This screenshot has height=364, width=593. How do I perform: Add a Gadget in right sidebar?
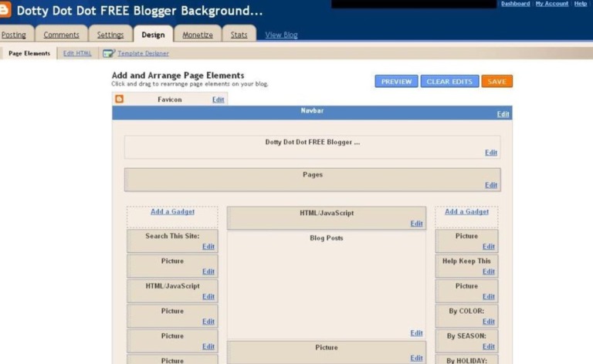point(466,211)
